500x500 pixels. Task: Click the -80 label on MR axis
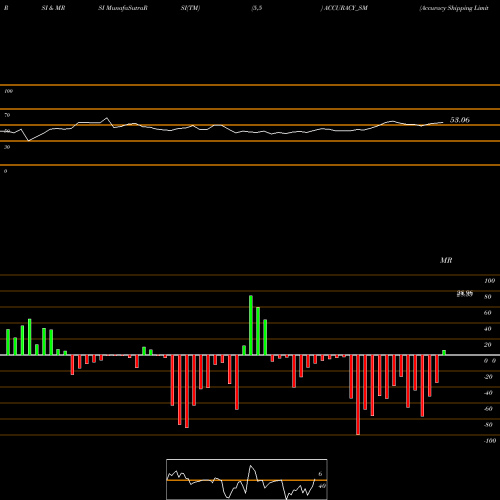488,425
